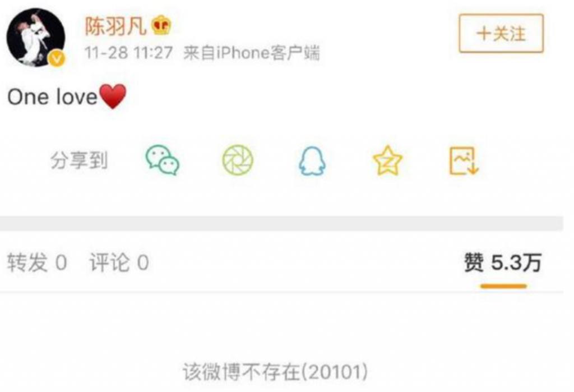Open the 陈羽凡 username link
Image resolution: width=574 pixels, height=392 pixels.
tap(115, 26)
